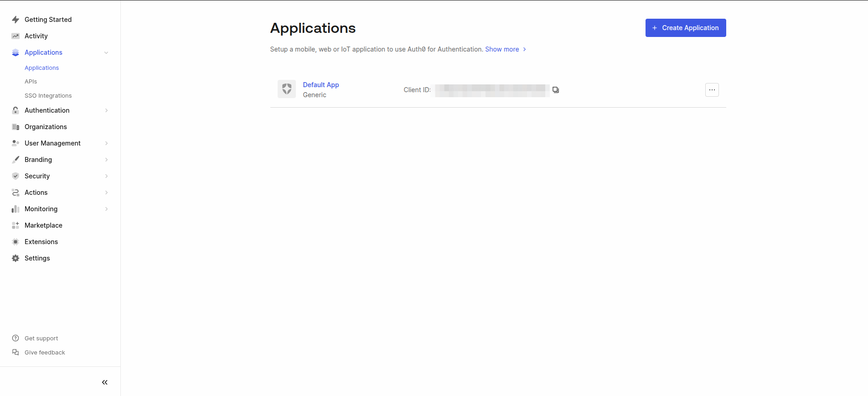Click the Organizations building icon
This screenshot has height=396, width=868.
click(15, 127)
